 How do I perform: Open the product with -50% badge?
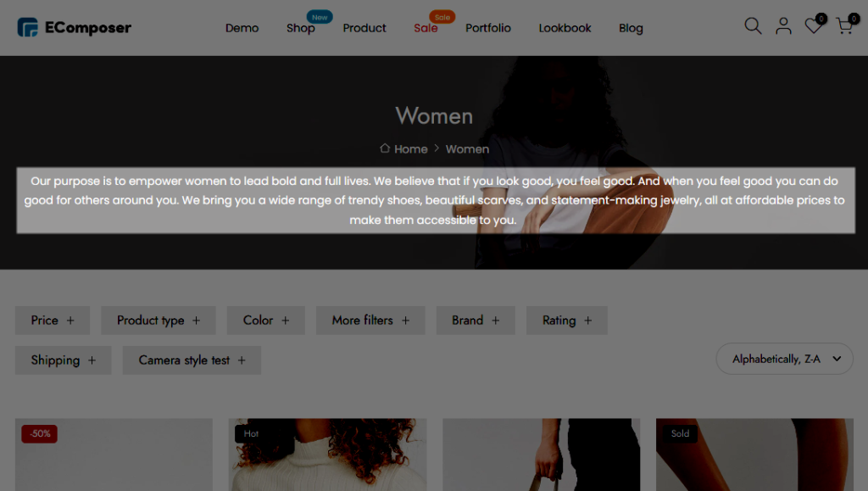(x=114, y=455)
